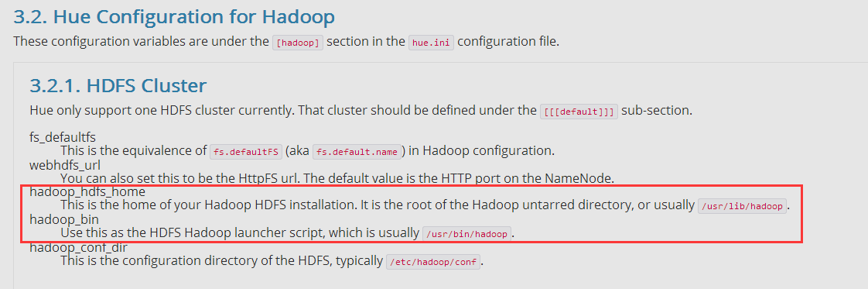The image size is (868, 289).
Task: Click the sentence mentioning the HttpFS url
Action: click(x=337, y=179)
